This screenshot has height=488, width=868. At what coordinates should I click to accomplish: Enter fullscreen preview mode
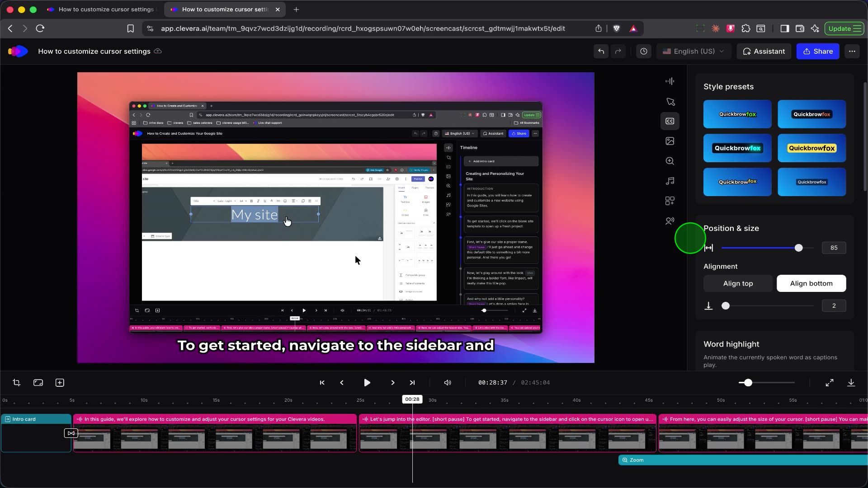[830, 383]
